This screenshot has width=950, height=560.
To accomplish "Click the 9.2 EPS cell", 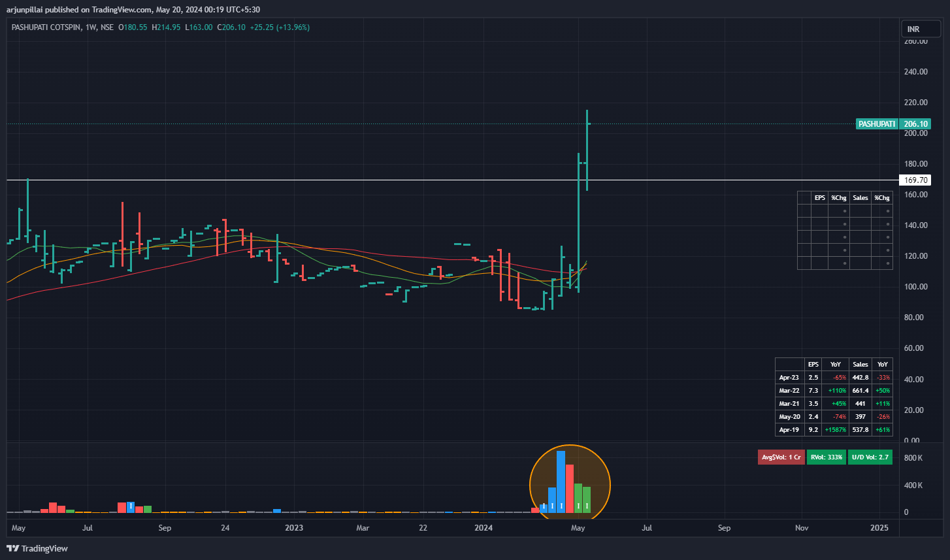I will tap(813, 430).
